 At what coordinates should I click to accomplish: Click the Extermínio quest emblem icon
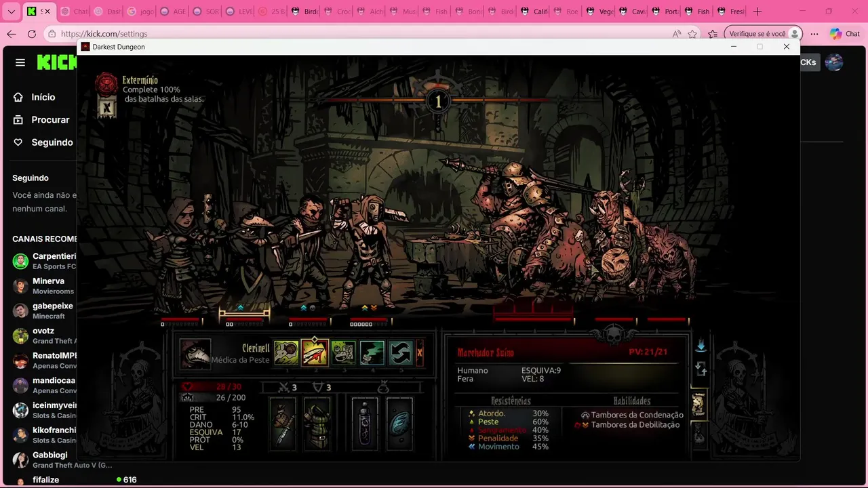pos(106,84)
